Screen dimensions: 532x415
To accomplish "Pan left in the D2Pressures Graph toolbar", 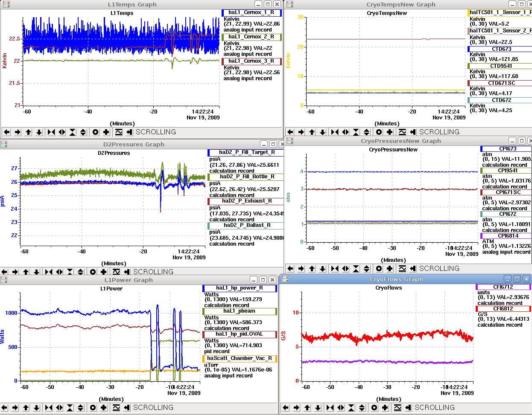I will pos(5,272).
